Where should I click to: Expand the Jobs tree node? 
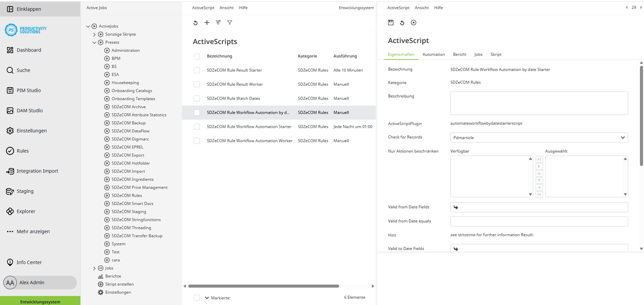tap(95, 268)
